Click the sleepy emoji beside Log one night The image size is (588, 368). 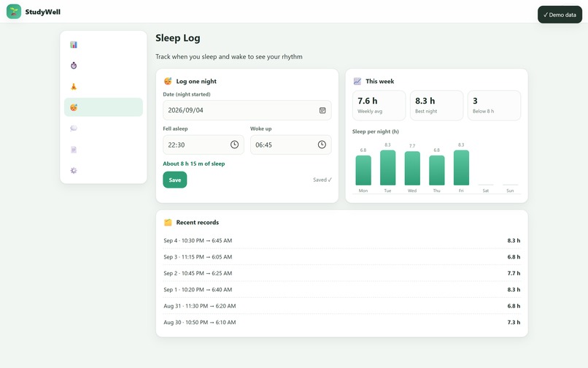168,81
